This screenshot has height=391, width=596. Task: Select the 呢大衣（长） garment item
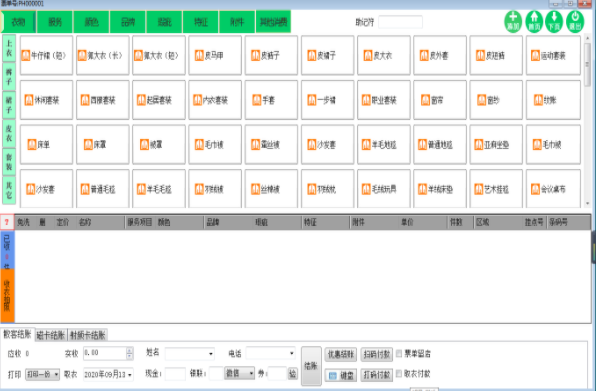coord(103,55)
